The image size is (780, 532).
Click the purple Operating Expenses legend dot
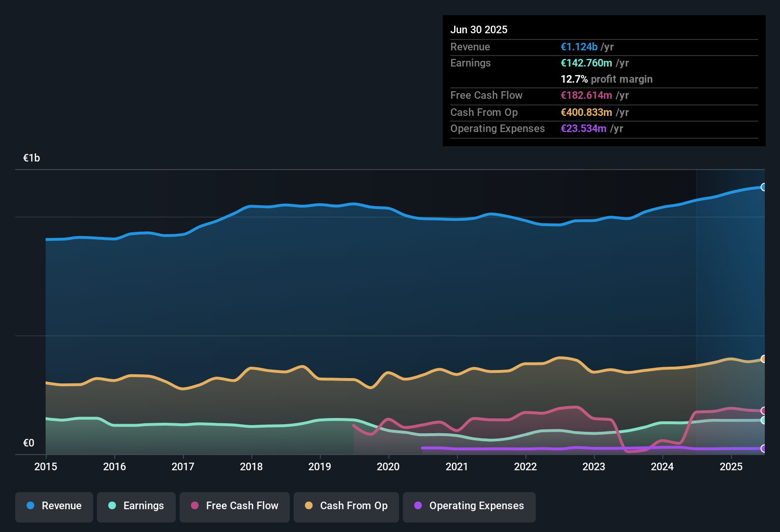pos(418,506)
